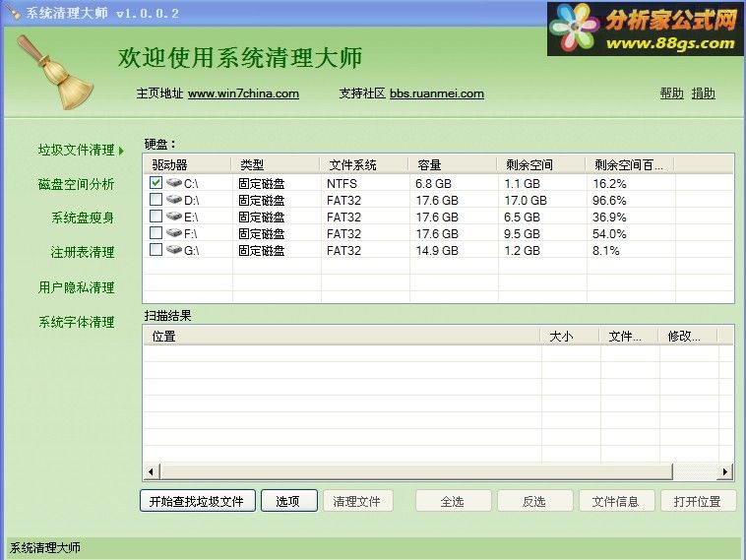Uncheck the C:\ drive checkbox
746x560 pixels.
(x=155, y=183)
